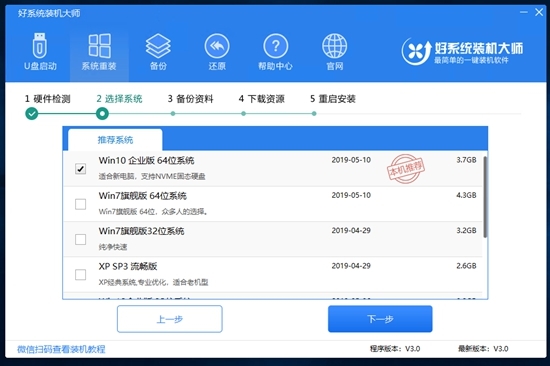Check the Win7旗舰版 64位系统 checkbox

click(x=81, y=204)
